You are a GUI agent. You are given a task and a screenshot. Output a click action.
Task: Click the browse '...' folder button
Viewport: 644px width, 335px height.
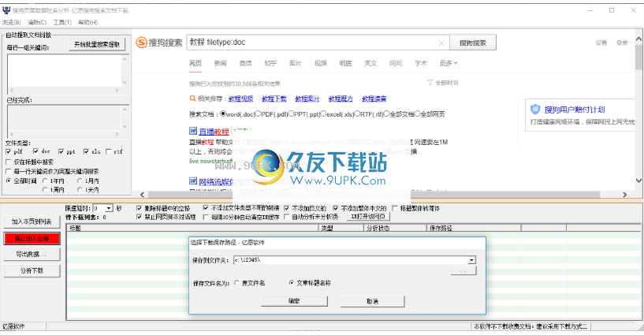pyautogui.click(x=463, y=270)
